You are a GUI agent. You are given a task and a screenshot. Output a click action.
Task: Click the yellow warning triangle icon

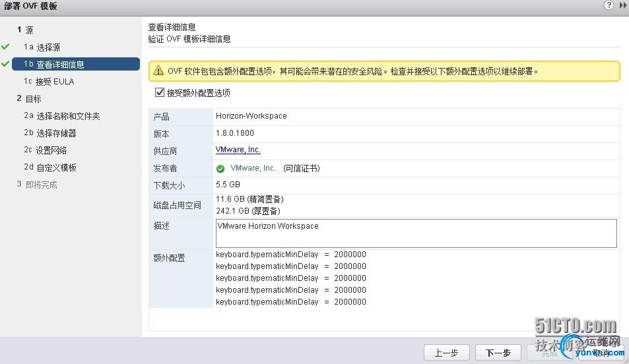click(x=158, y=71)
